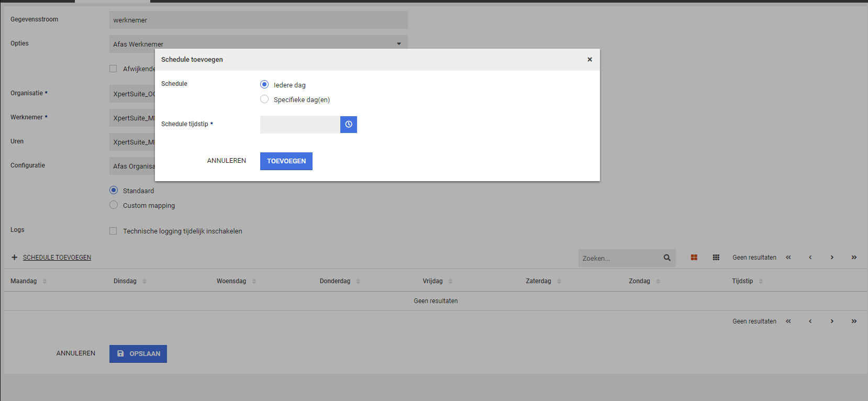Go to previous page in bottom pager
868x401 pixels.
810,321
